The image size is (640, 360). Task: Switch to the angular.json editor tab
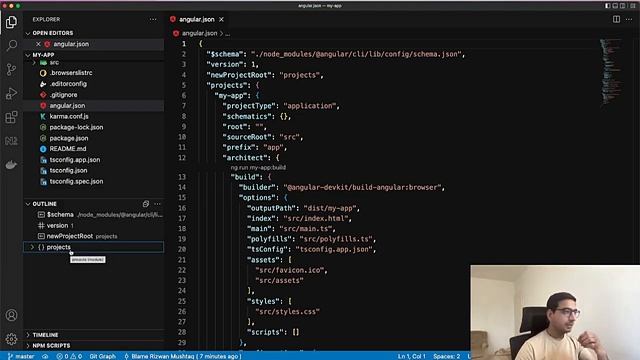[197, 19]
